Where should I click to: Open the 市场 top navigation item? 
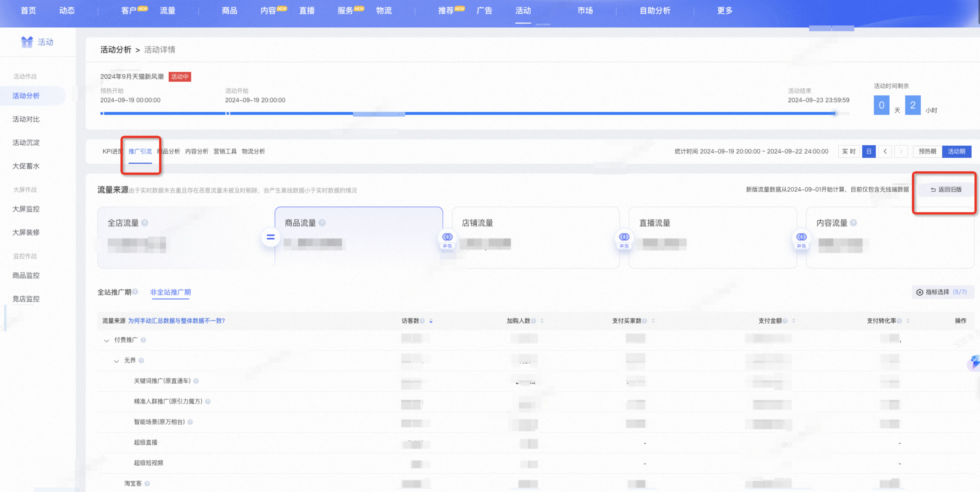[x=585, y=11]
